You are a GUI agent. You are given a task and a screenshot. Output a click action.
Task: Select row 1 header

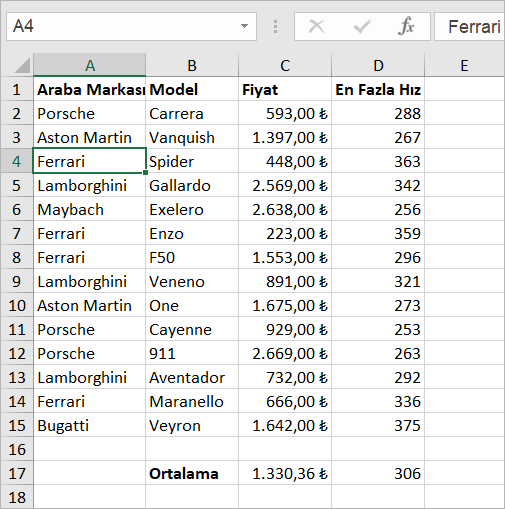point(17,89)
